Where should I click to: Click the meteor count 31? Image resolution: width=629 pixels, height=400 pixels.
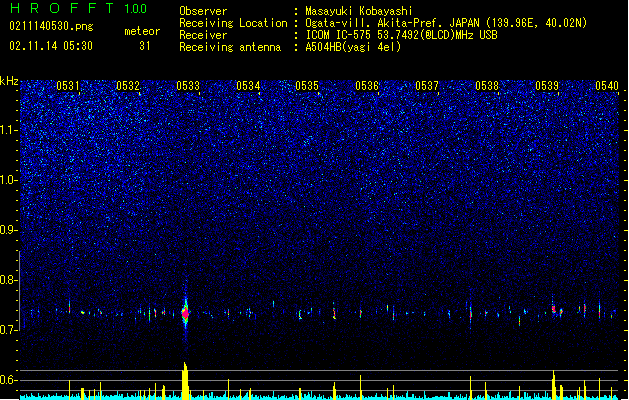(145, 46)
